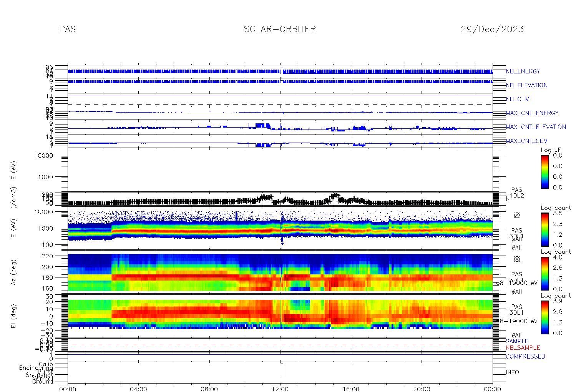Click the 3.5 value on the color bar
This screenshot has height=392, width=581.
point(558,213)
